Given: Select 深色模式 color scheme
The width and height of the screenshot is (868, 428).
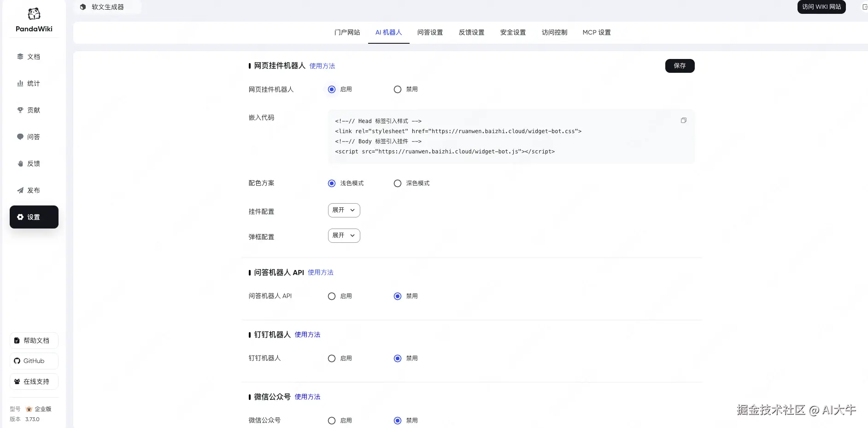Looking at the screenshot, I should point(398,183).
